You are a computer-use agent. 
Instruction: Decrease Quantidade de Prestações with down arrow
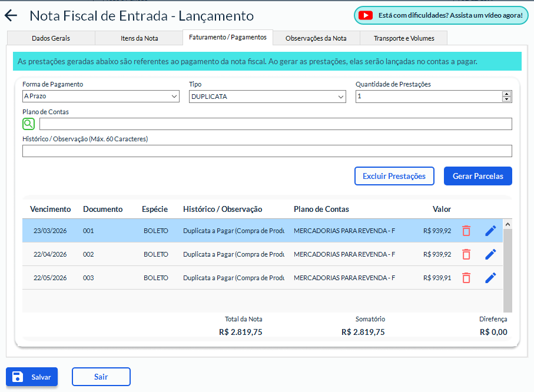(x=507, y=99)
